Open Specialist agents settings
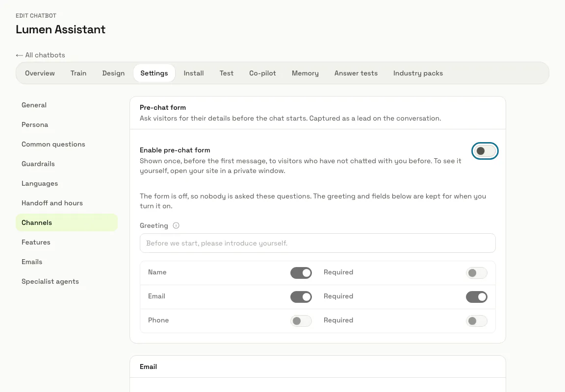This screenshot has width=565, height=392. tap(67, 281)
